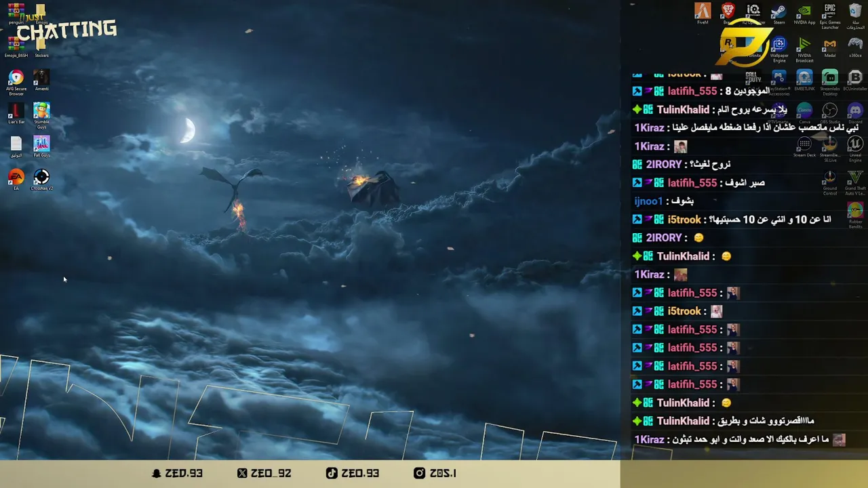Open the BCUninstaller shortcut
This screenshot has height=488, width=868.
(855, 80)
